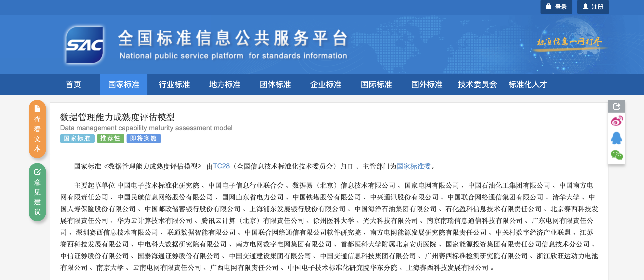Screen dimensions: 644x280
Task: Click the SAC logo icon
Action: point(85,45)
